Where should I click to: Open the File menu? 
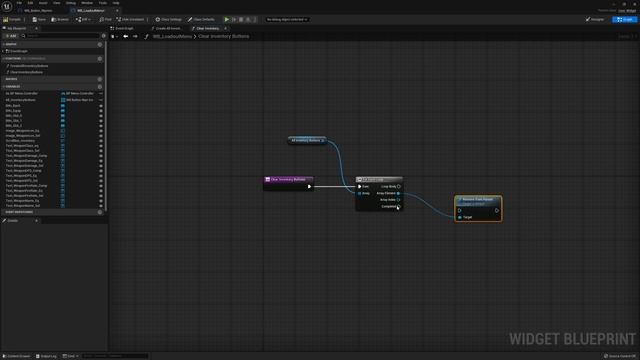[x=19, y=3]
